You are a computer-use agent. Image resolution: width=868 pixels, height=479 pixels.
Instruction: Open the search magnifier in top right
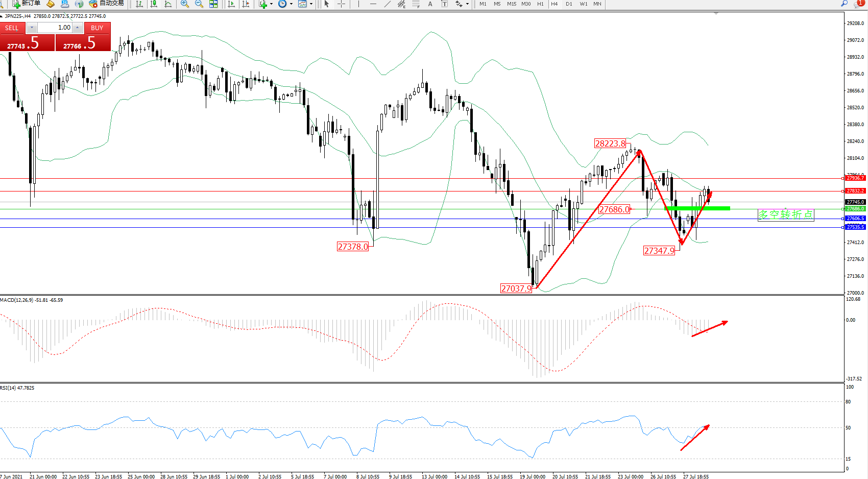coord(844,4)
